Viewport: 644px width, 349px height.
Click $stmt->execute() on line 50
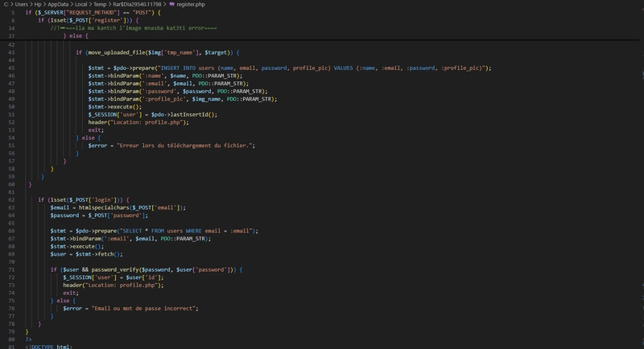[114, 107]
